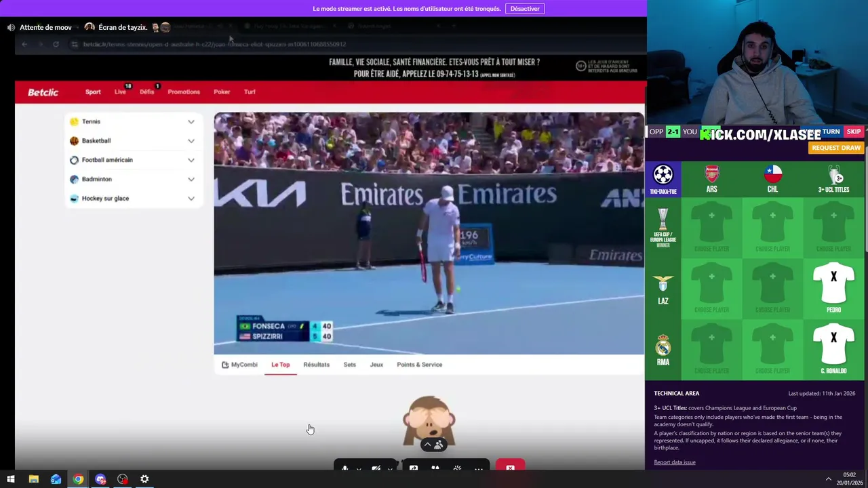The image size is (868, 488).
Task: Select the Football américain sport icon
Action: (74, 160)
